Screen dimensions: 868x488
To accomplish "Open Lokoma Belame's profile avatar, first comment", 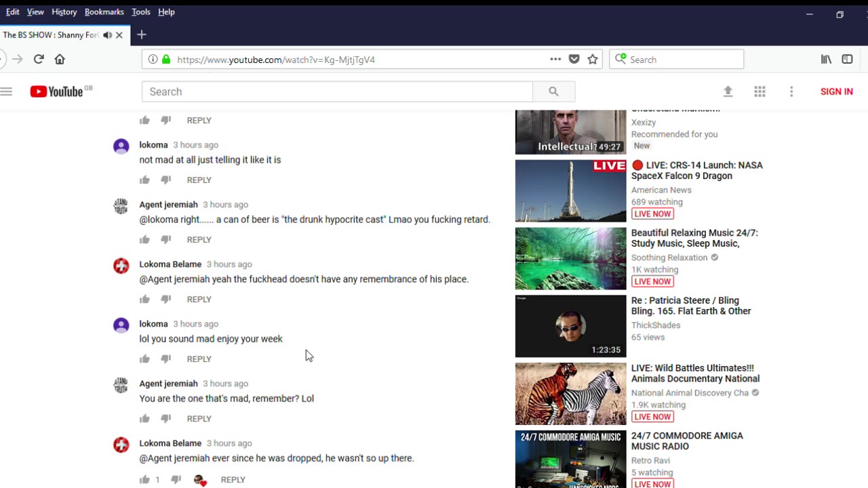I will (x=121, y=266).
